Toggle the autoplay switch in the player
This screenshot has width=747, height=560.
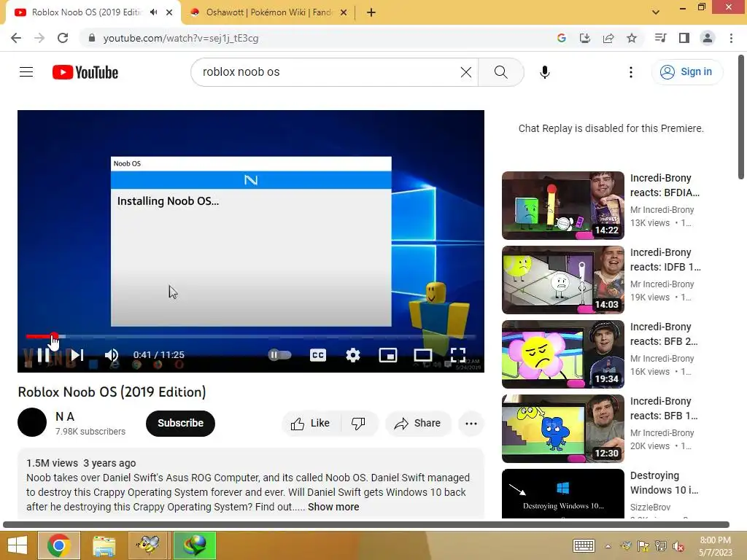(x=279, y=355)
